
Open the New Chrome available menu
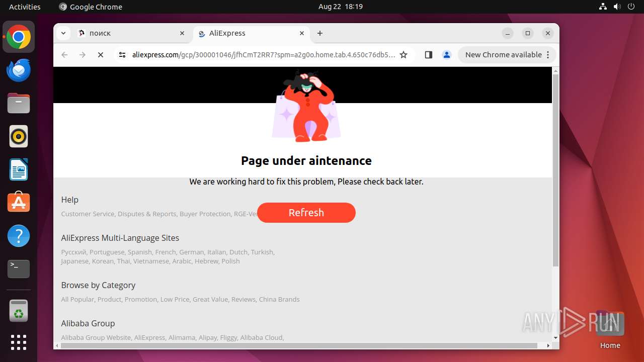click(507, 55)
